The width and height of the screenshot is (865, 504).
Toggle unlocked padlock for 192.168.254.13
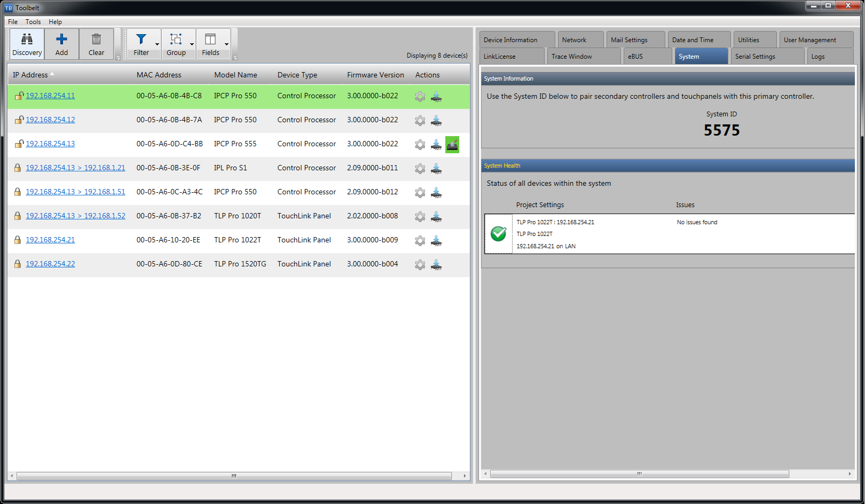[19, 144]
